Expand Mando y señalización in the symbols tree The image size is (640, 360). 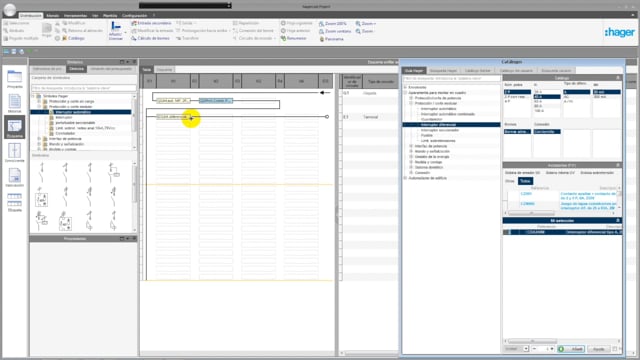click(x=39, y=144)
